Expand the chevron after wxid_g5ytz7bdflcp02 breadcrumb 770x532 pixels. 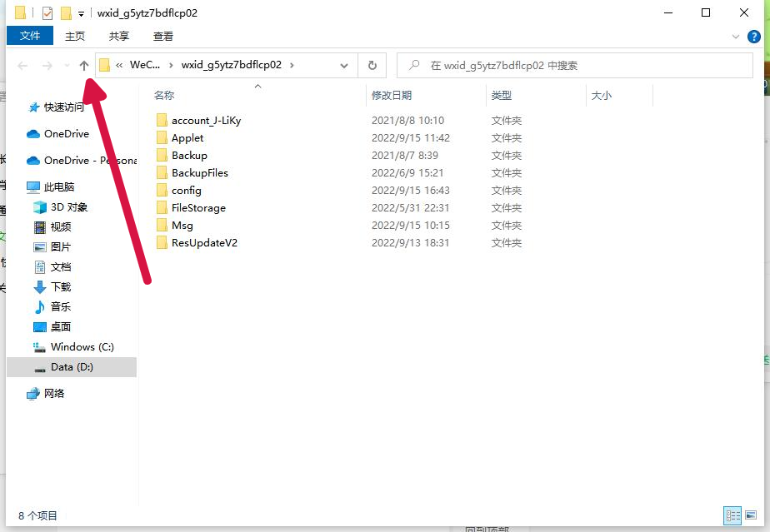tap(292, 65)
